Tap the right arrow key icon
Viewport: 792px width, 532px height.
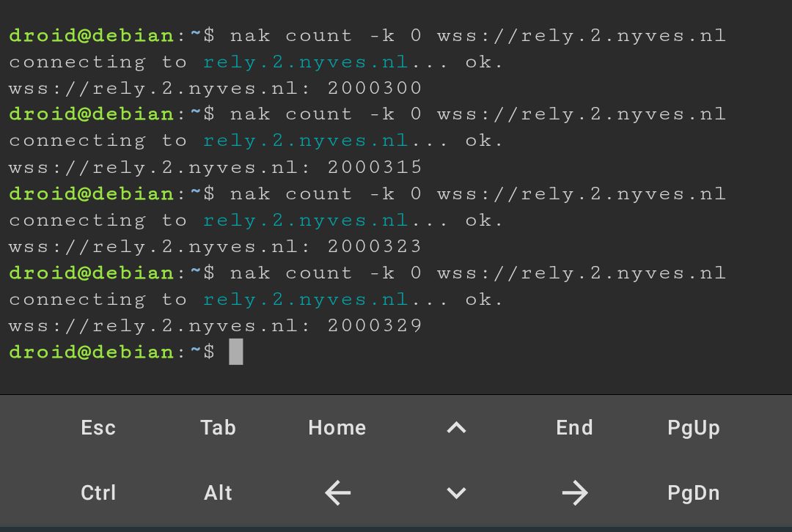(575, 492)
